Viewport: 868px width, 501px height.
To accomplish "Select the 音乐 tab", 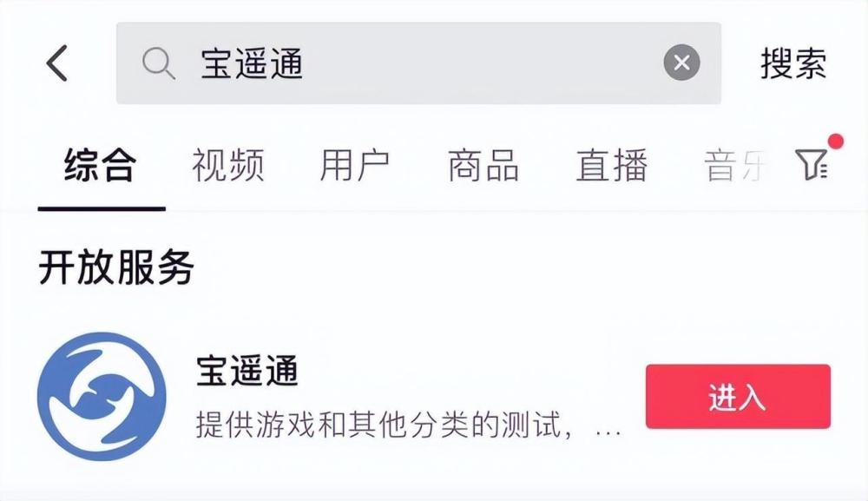I will 732,167.
